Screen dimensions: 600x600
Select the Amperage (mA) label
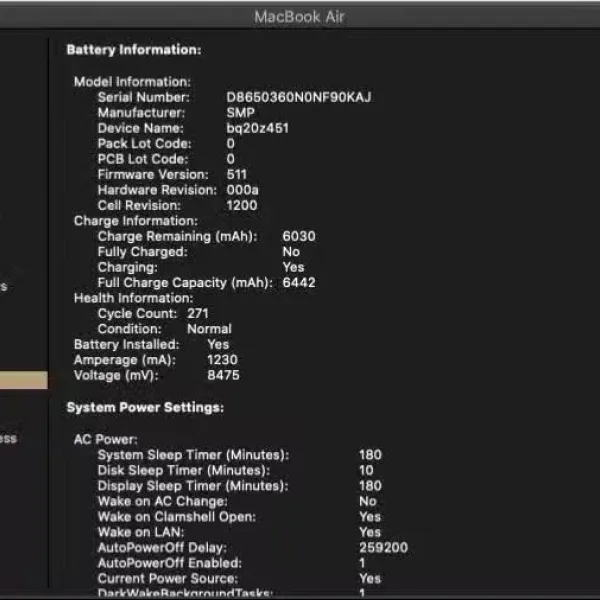(x=125, y=360)
